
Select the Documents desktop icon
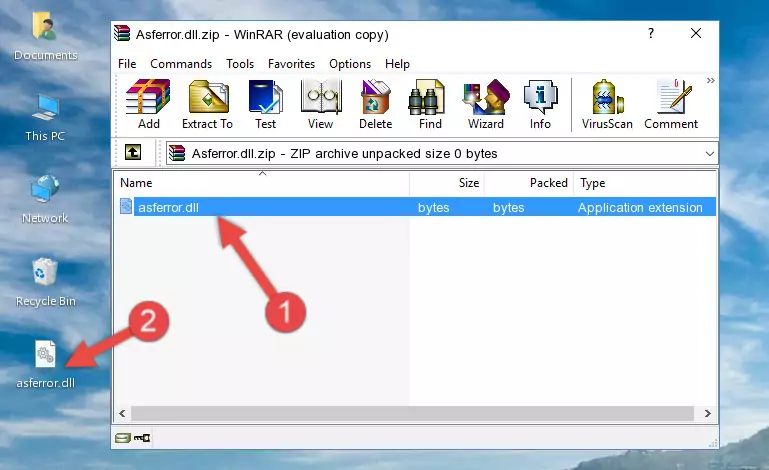coord(45,37)
